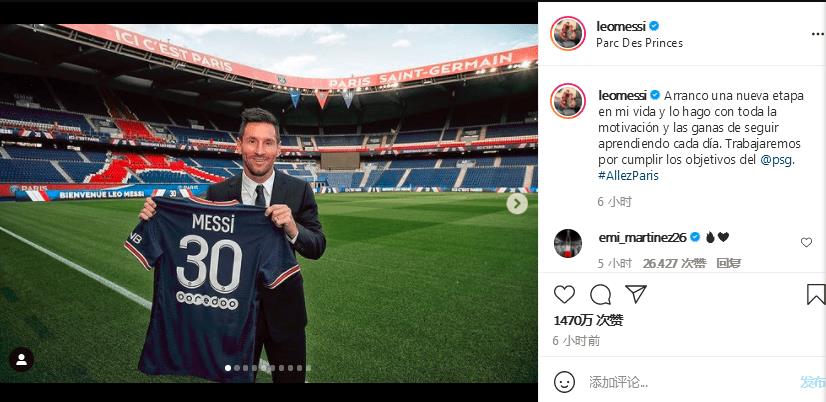Open more options ellipsis at top right

coord(817,33)
